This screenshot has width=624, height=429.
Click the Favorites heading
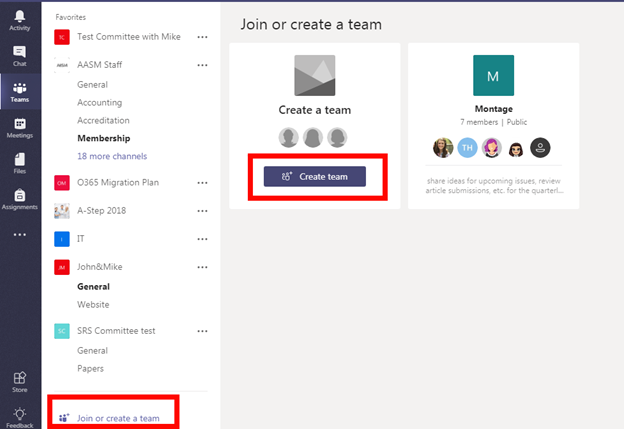[70, 17]
